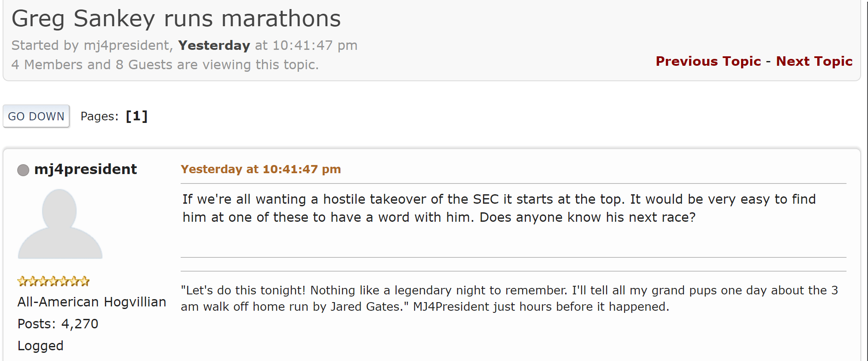Viewport: 868px width, 361px height.
Task: Click the Pages: label next to GO DOWN
Action: (x=99, y=116)
